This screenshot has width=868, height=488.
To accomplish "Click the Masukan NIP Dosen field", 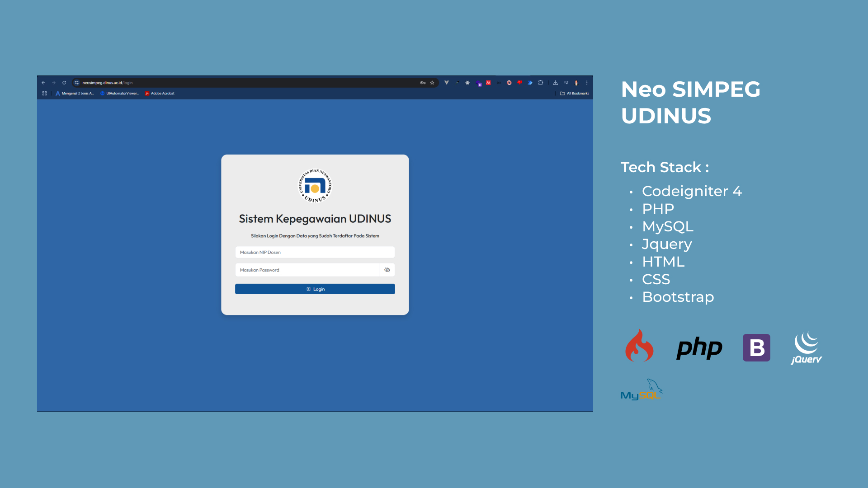I will (x=315, y=252).
